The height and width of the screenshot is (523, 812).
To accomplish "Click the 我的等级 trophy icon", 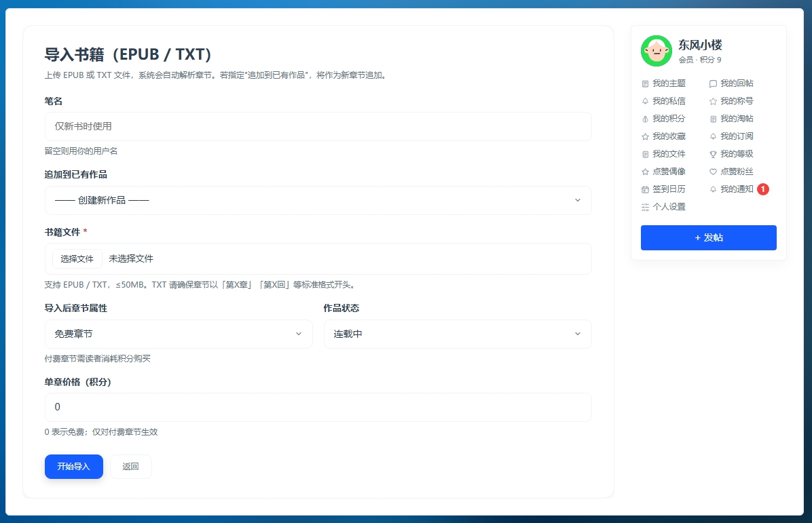I will [x=713, y=154].
